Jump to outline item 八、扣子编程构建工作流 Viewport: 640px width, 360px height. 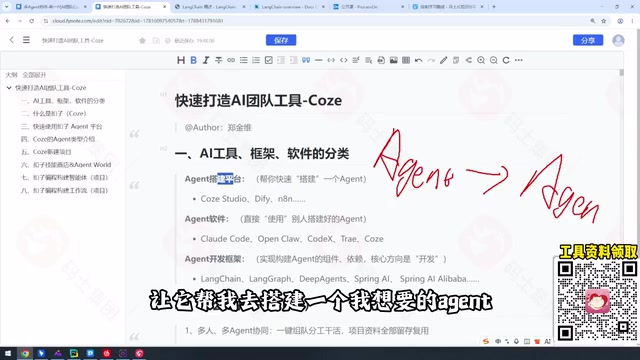tap(64, 190)
